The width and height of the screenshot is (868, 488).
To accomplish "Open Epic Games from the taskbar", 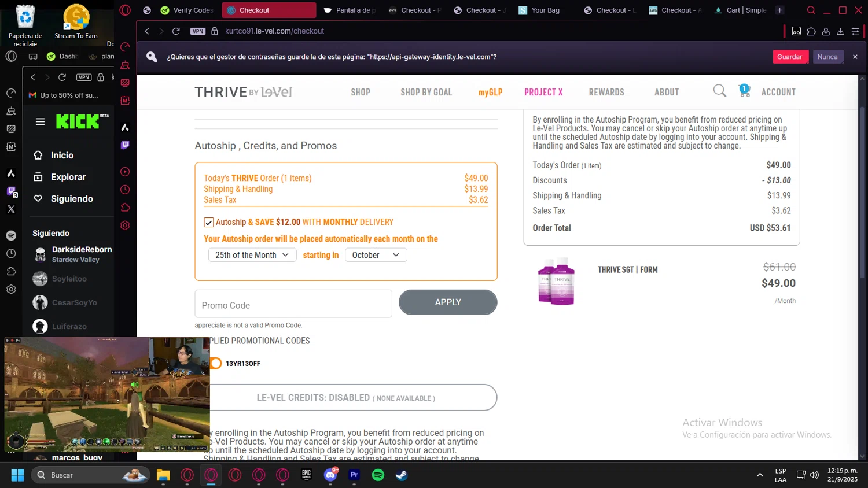I will point(307,475).
